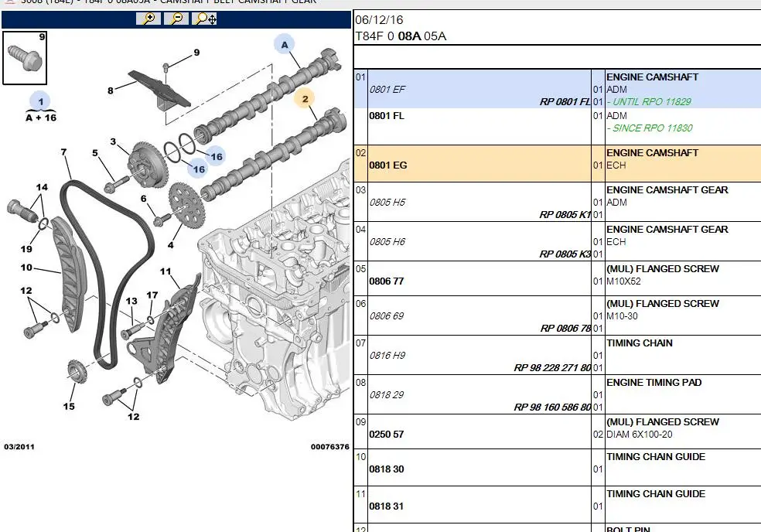Image resolution: width=761 pixels, height=532 pixels.
Task: Click drawing reference number 00076376
Action: [x=330, y=447]
